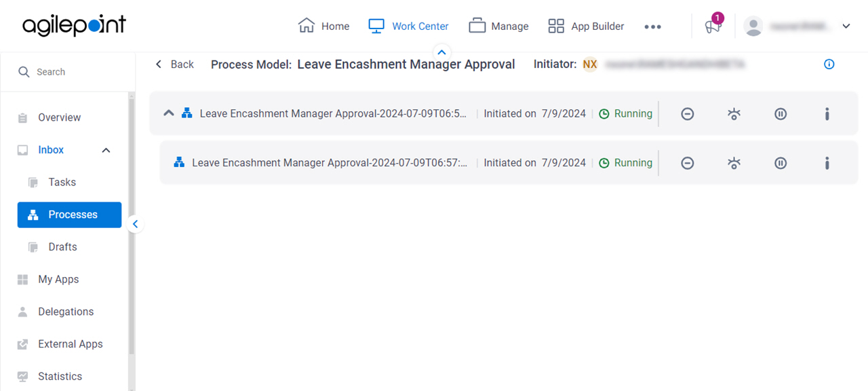This screenshot has height=391, width=868.
Task: Select Processes in the sidebar
Action: [69, 215]
